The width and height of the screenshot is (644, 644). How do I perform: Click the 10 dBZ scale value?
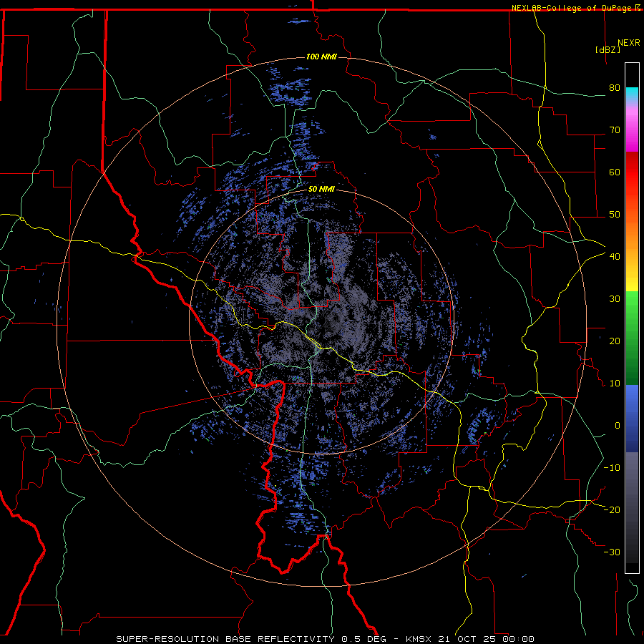tap(615, 384)
